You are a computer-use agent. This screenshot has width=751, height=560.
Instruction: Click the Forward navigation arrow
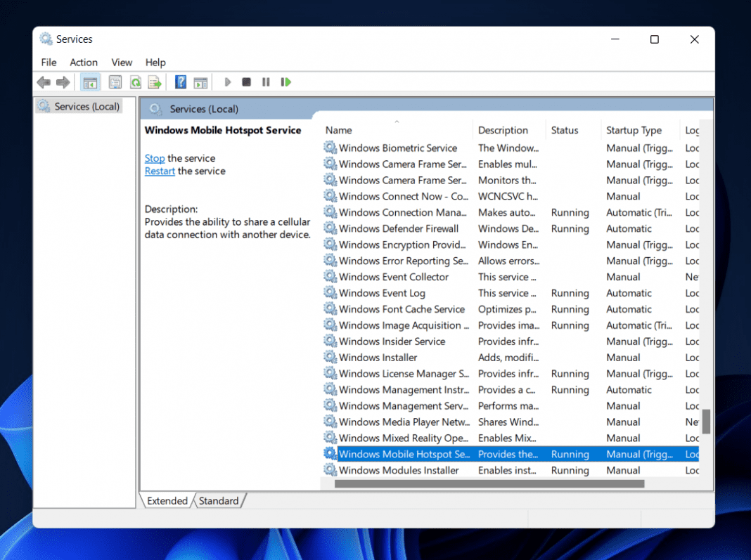pyautogui.click(x=63, y=82)
